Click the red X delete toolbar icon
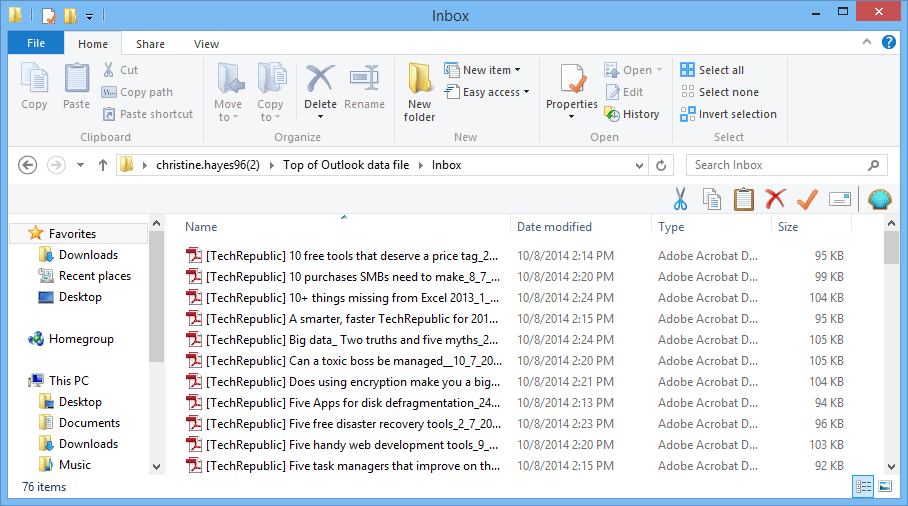The height and width of the screenshot is (506, 908). (775, 199)
